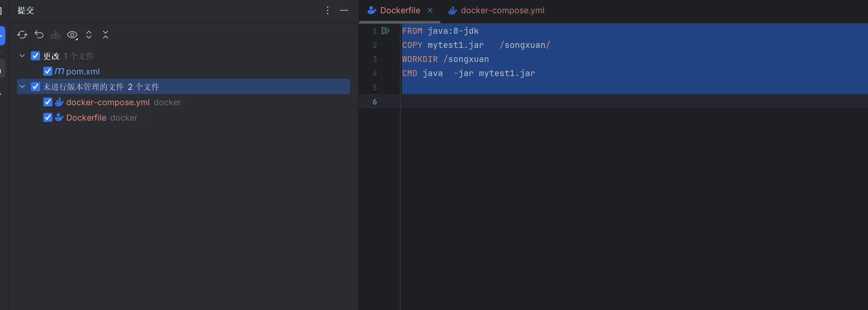868x310 pixels.
Task: Click the Shelve changes icon
Action: (56, 35)
